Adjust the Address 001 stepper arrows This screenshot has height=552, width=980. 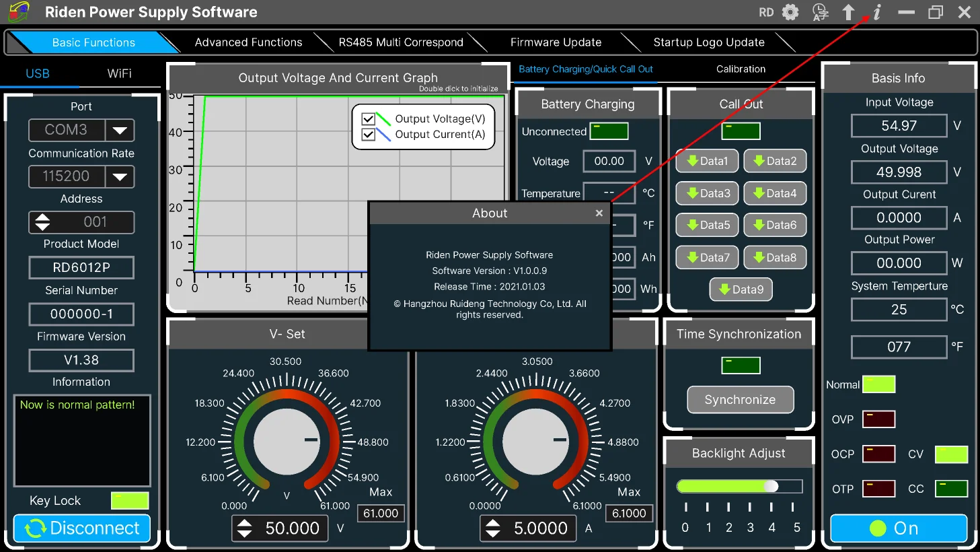point(42,222)
